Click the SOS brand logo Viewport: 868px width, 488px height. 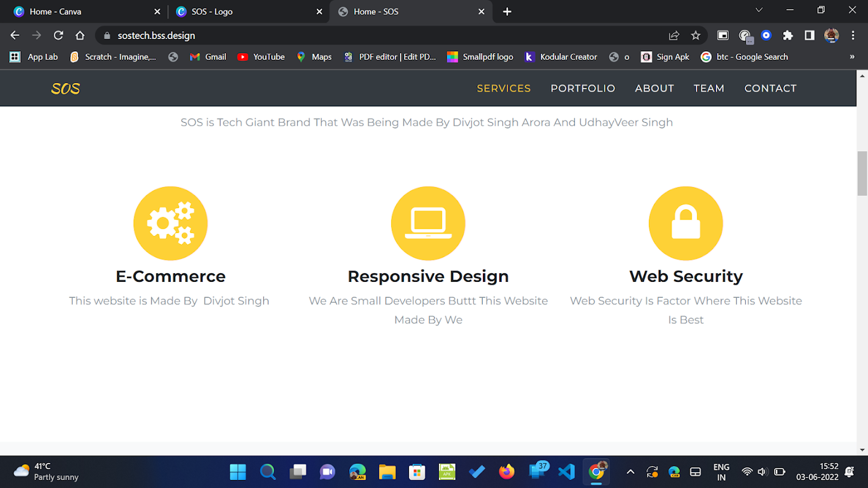tap(65, 89)
